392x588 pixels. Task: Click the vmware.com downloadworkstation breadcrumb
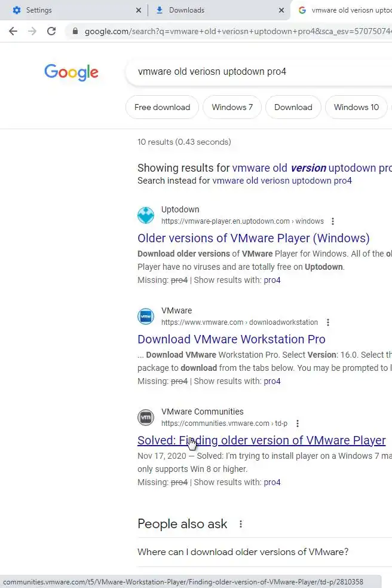point(240,322)
